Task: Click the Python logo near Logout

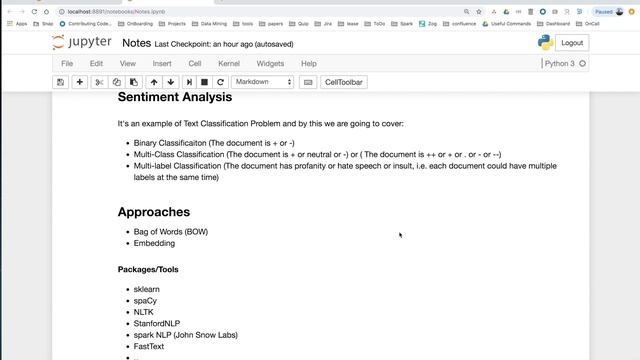Action: [545, 42]
